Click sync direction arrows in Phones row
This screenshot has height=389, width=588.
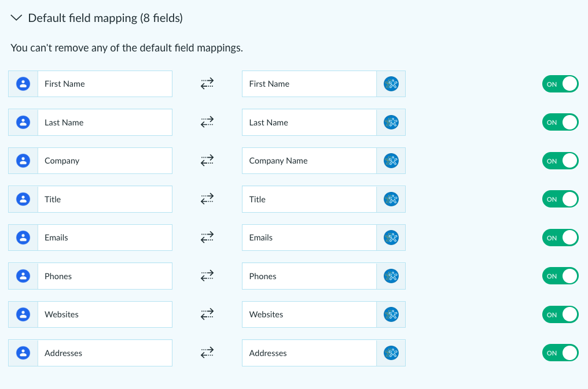207,276
